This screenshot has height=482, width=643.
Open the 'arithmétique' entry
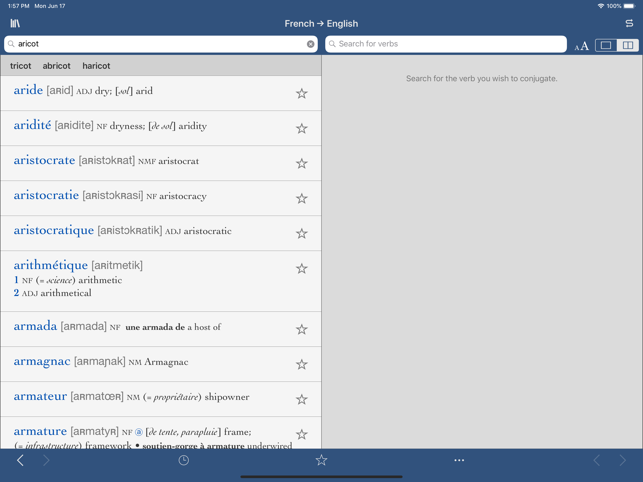coord(161,281)
